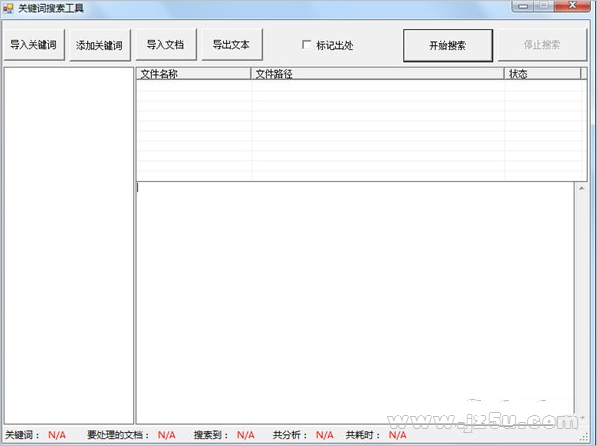Click the 共耗时 N/A status value
Viewport: 597px width, 446px height.
pyautogui.click(x=397, y=435)
